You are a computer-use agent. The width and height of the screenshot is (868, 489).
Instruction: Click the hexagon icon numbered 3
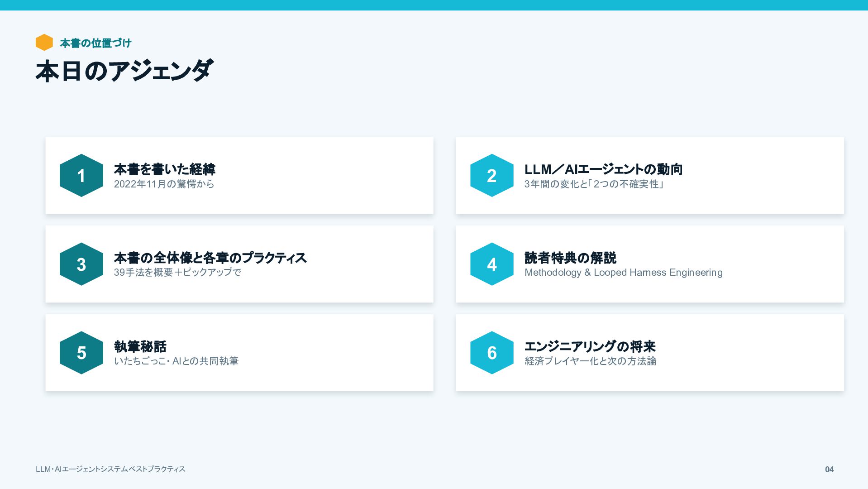coord(81,264)
